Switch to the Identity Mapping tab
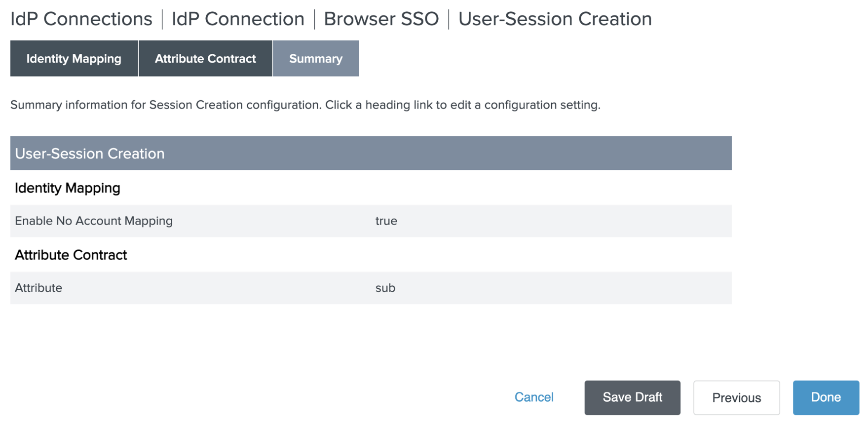This screenshot has width=868, height=423. [x=74, y=59]
